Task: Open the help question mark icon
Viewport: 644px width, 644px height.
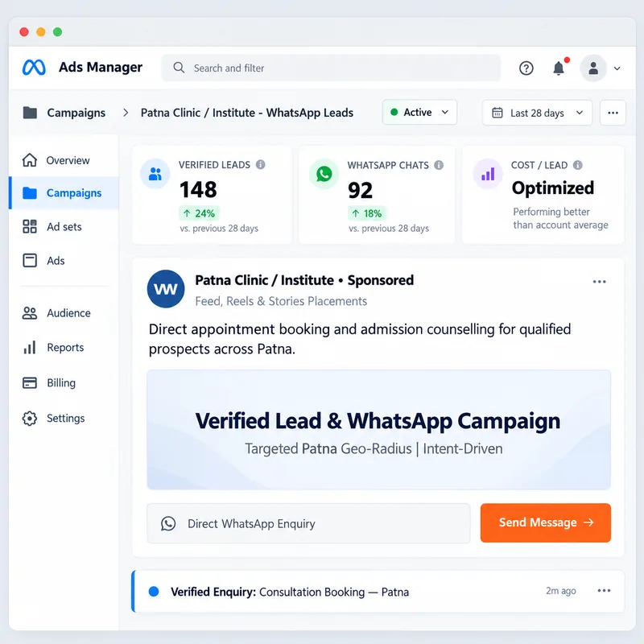Action: (526, 68)
